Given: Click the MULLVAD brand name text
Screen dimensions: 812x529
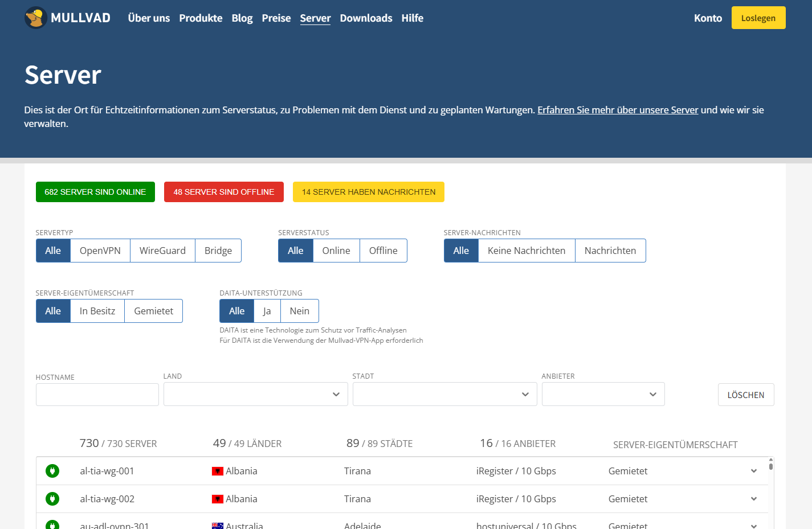Looking at the screenshot, I should pyautogui.click(x=80, y=18).
